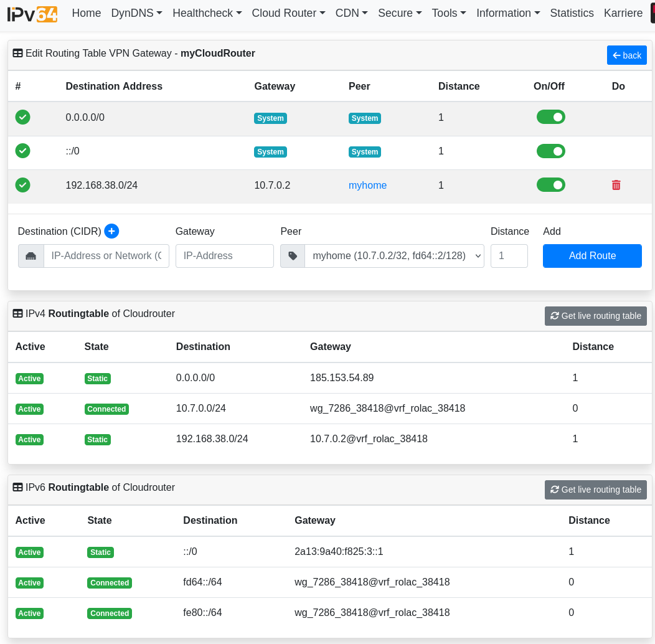Disable the ::/0 route switch
This screenshot has height=644, width=655.
[550, 151]
